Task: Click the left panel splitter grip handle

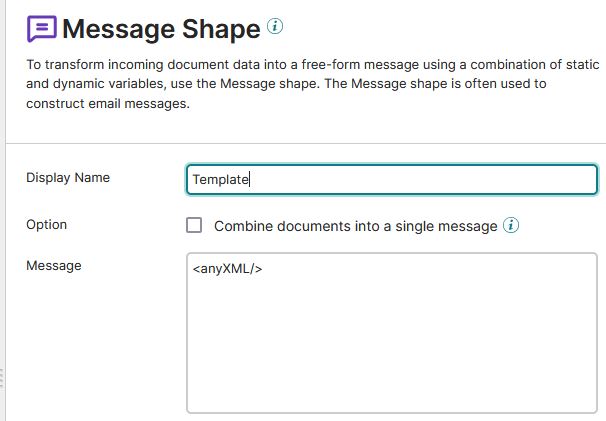Action: (2, 378)
